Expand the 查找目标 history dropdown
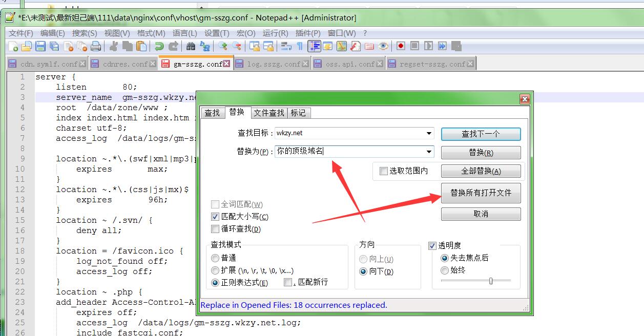The height and width of the screenshot is (336, 644). pyautogui.click(x=429, y=134)
